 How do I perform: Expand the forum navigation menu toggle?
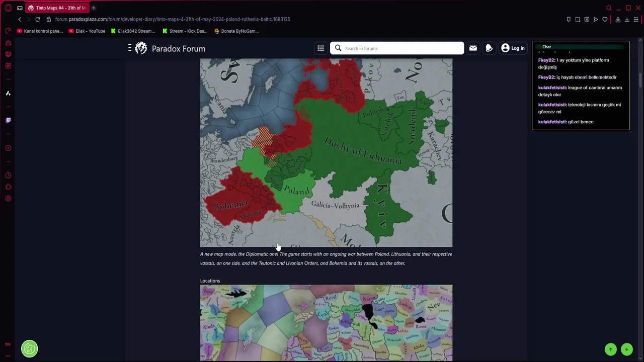[130, 48]
